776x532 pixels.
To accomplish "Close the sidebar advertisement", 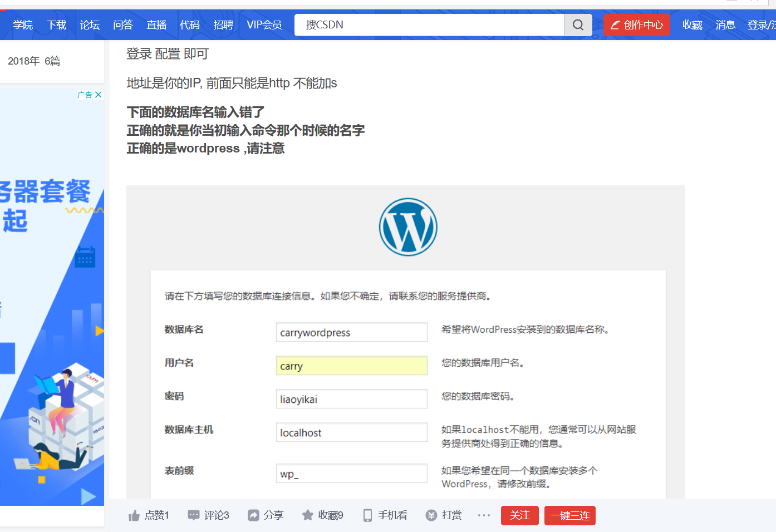I will [x=99, y=95].
